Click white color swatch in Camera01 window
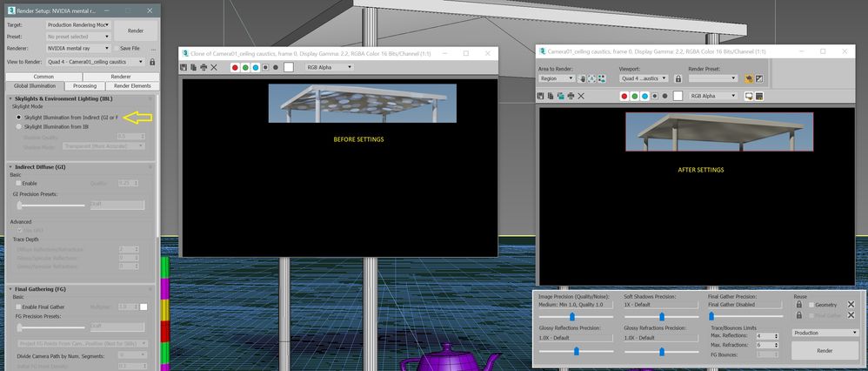868x371 pixels. (x=678, y=96)
